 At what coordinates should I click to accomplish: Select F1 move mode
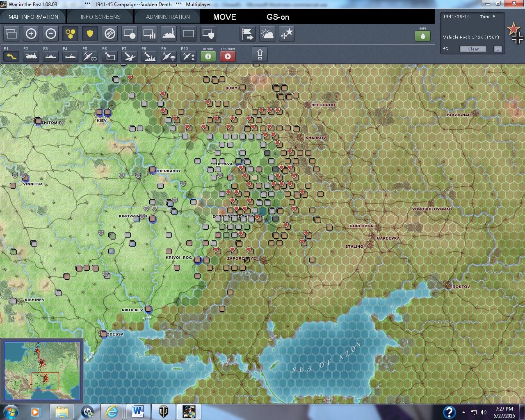tap(11, 56)
